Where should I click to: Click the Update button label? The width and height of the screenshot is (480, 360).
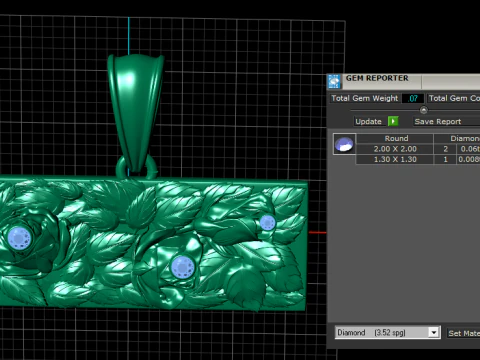point(368,121)
